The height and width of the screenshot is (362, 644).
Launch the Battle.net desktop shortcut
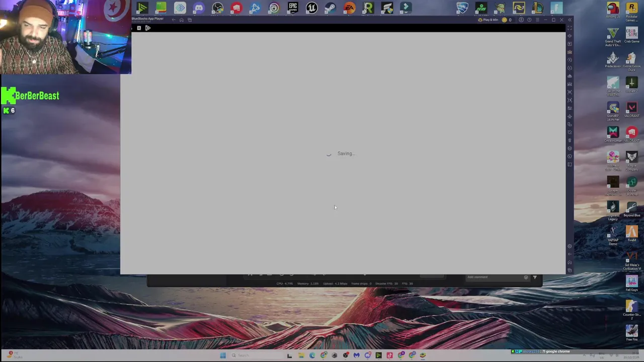coord(255,8)
